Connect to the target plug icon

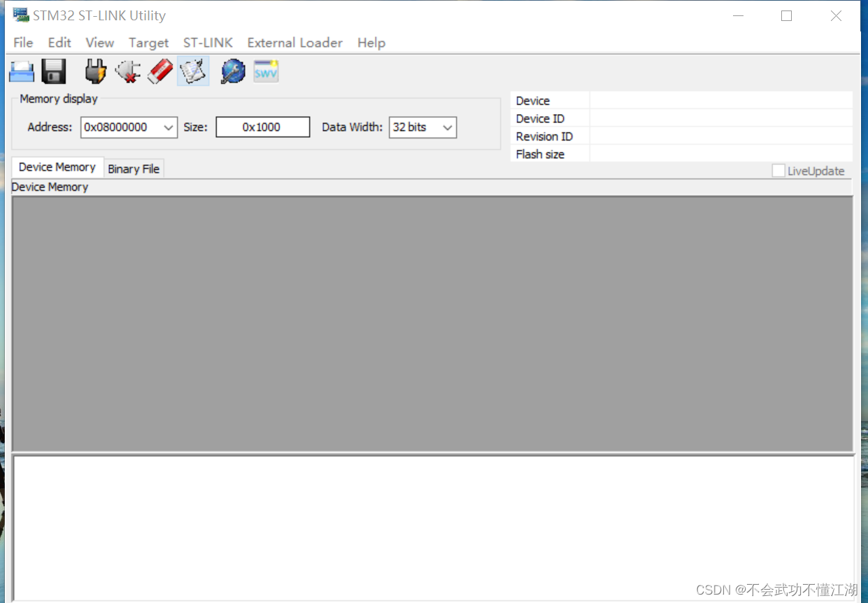(96, 71)
